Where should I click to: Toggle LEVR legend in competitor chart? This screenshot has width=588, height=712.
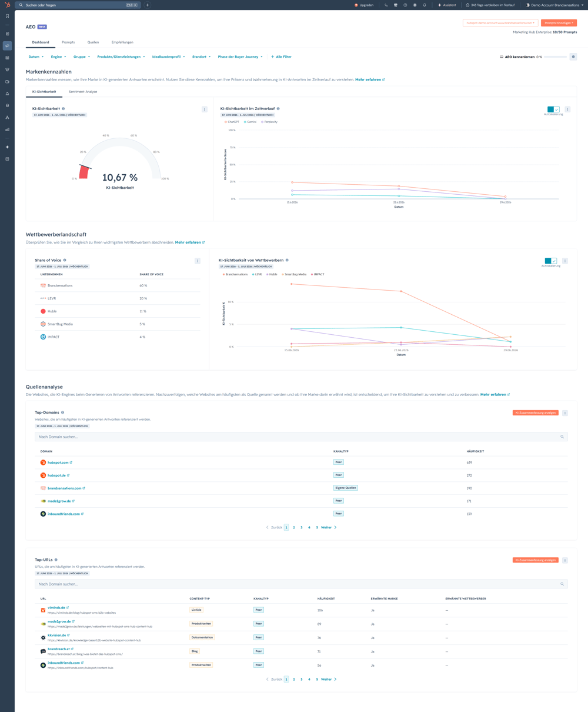pyautogui.click(x=257, y=274)
